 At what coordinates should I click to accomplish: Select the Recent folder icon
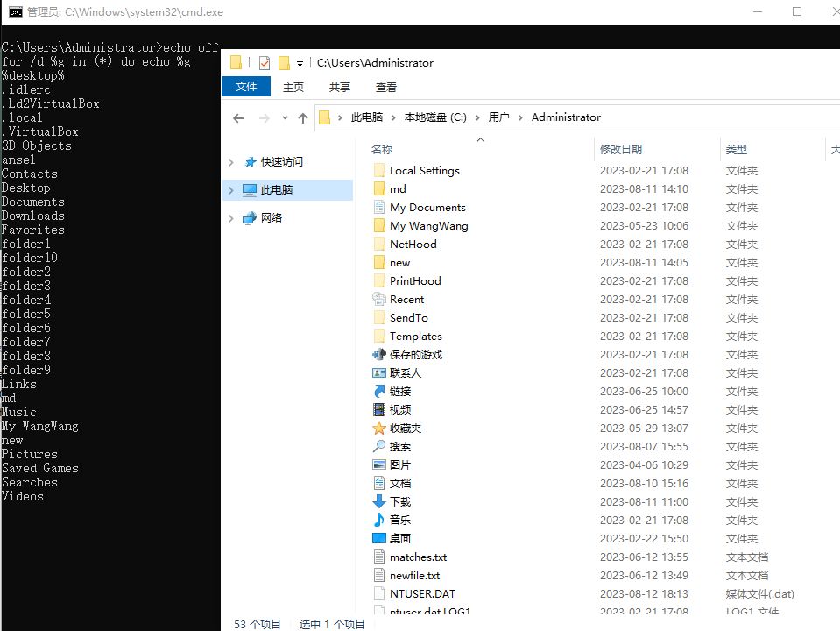coord(378,299)
